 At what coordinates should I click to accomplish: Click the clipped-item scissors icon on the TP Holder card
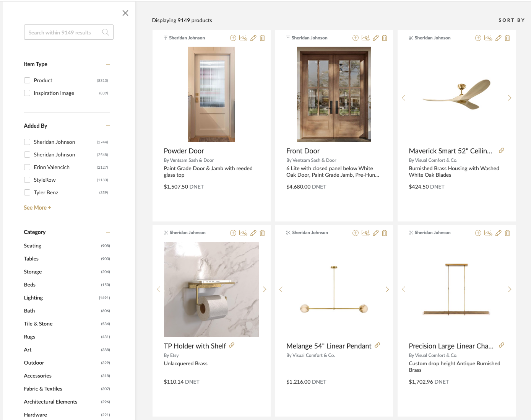click(x=166, y=232)
